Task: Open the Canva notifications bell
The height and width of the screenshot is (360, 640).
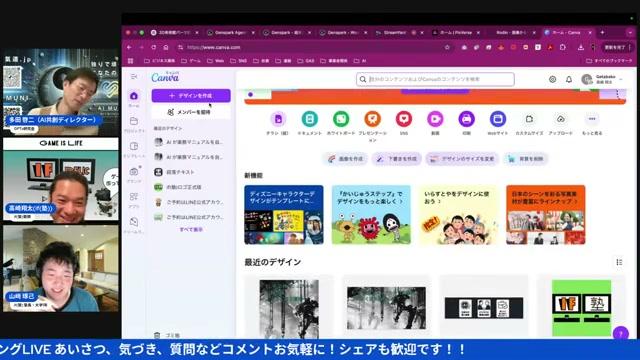Action: click(x=569, y=79)
